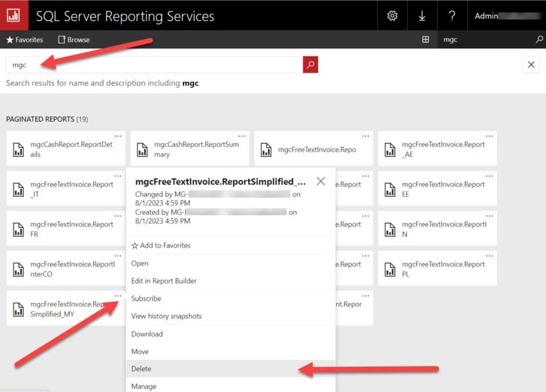This screenshot has height=392, width=546.
Task: Choose Delete from the context menu
Action: tap(231, 369)
